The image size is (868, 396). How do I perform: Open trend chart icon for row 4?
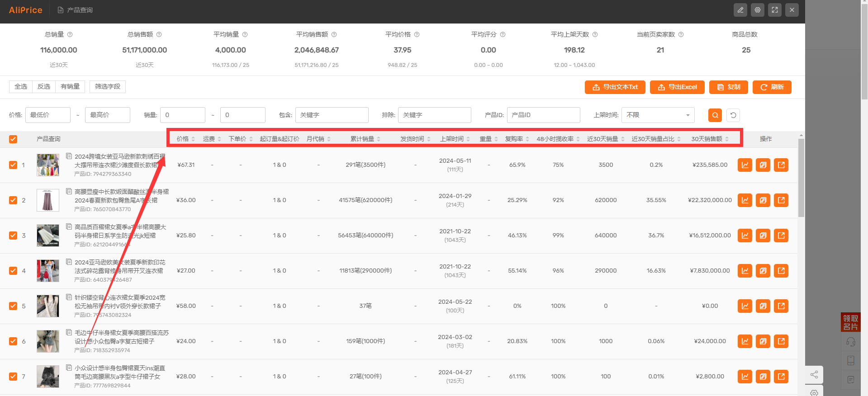[x=745, y=271]
